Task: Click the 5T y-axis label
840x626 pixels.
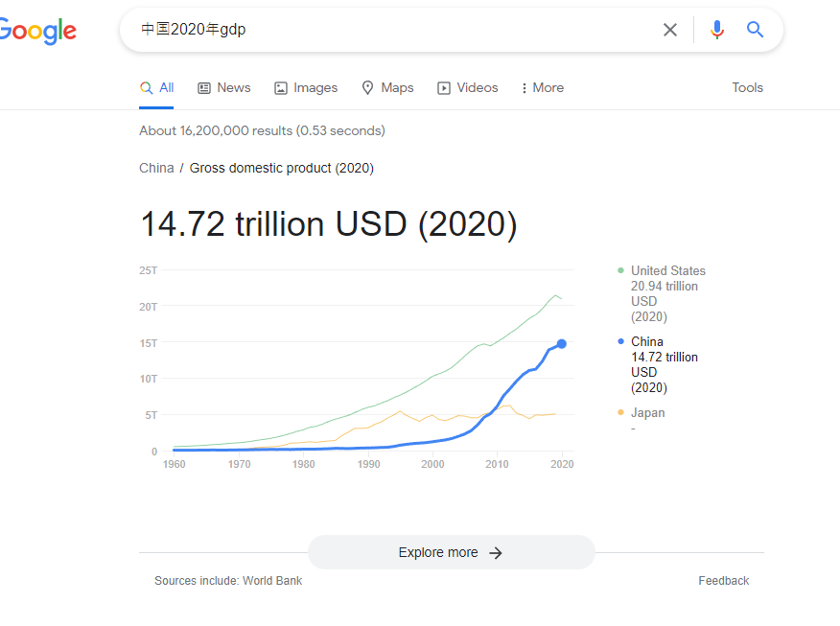Action: click(152, 415)
